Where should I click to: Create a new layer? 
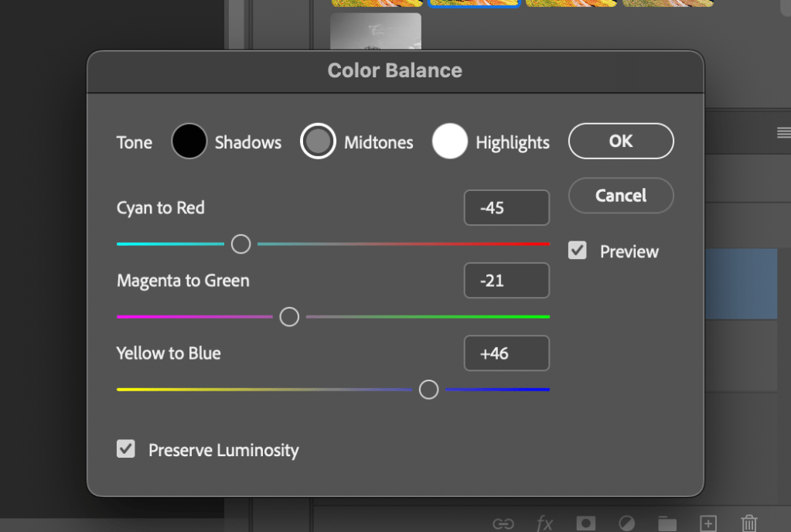(x=707, y=523)
